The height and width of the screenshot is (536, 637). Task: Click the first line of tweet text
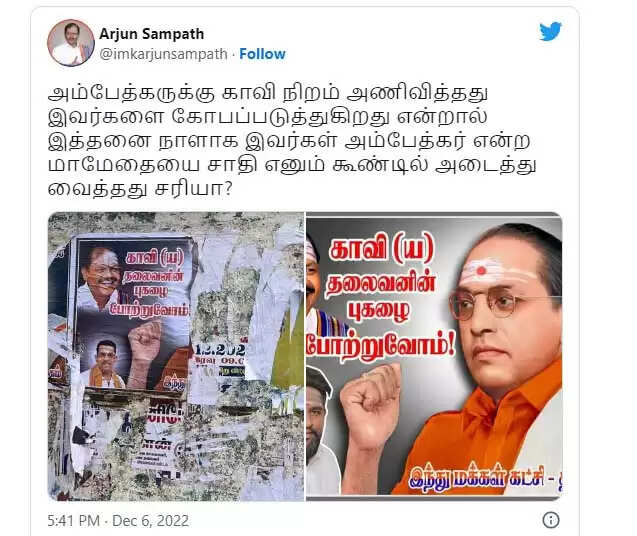click(268, 93)
